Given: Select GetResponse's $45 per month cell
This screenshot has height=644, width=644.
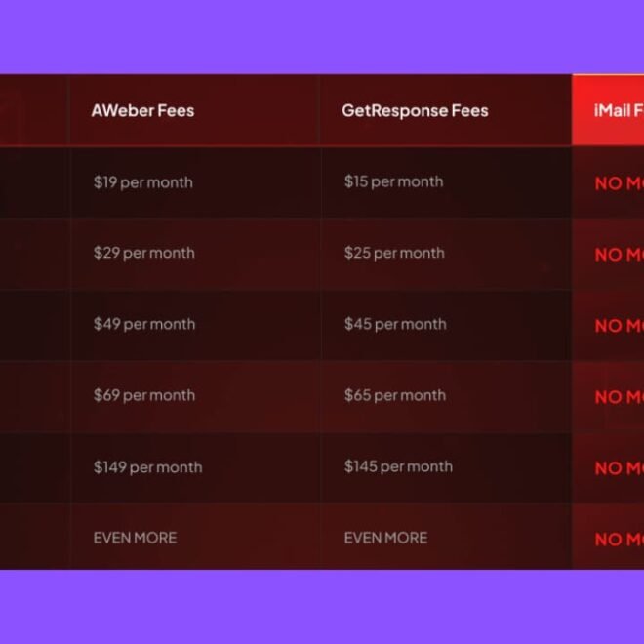Looking at the screenshot, I should [395, 325].
